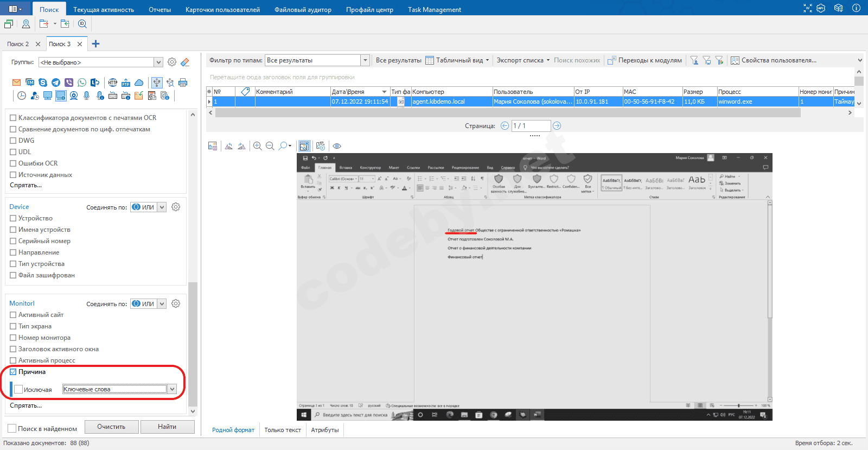Zoom in on the screenshot preview

point(257,146)
